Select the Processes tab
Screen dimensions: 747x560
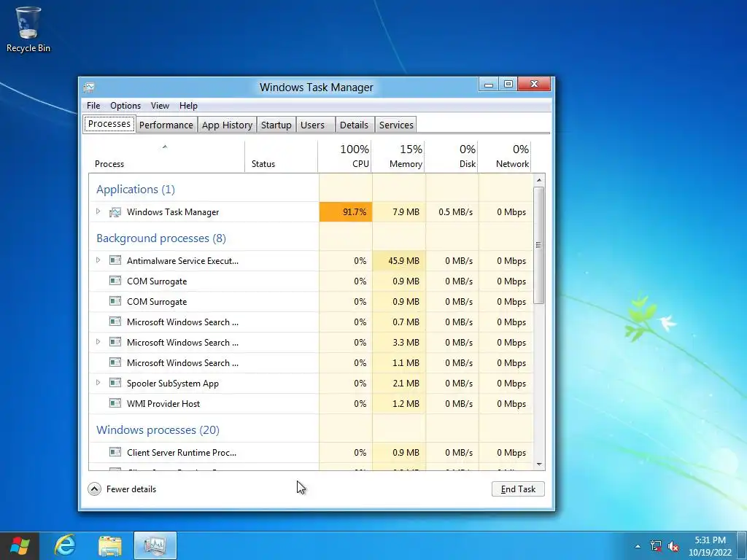tap(109, 124)
